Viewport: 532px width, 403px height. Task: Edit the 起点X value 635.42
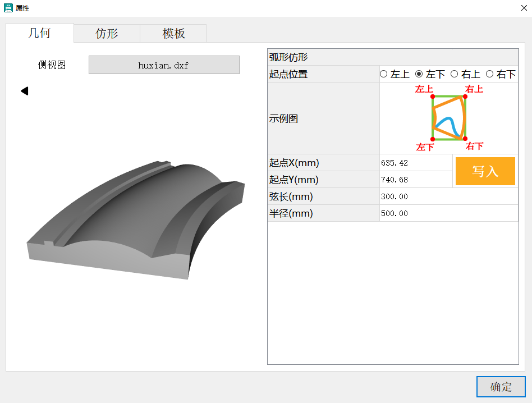[x=415, y=163]
